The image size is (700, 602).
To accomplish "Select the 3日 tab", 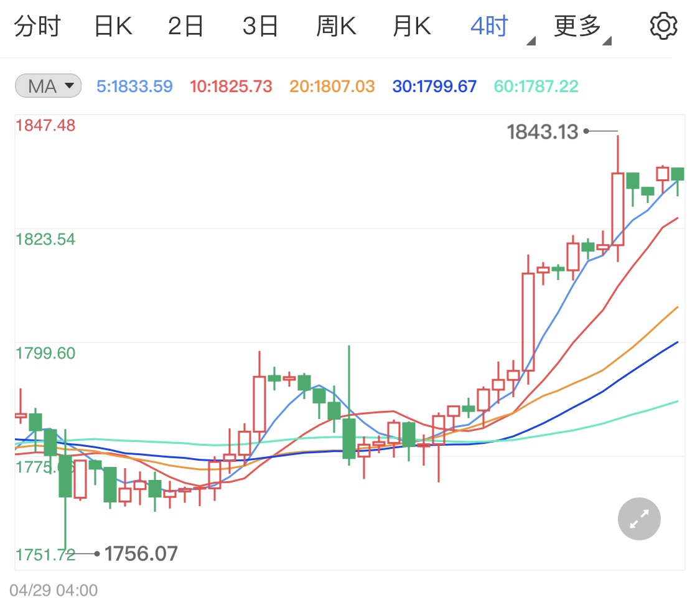I will (260, 26).
